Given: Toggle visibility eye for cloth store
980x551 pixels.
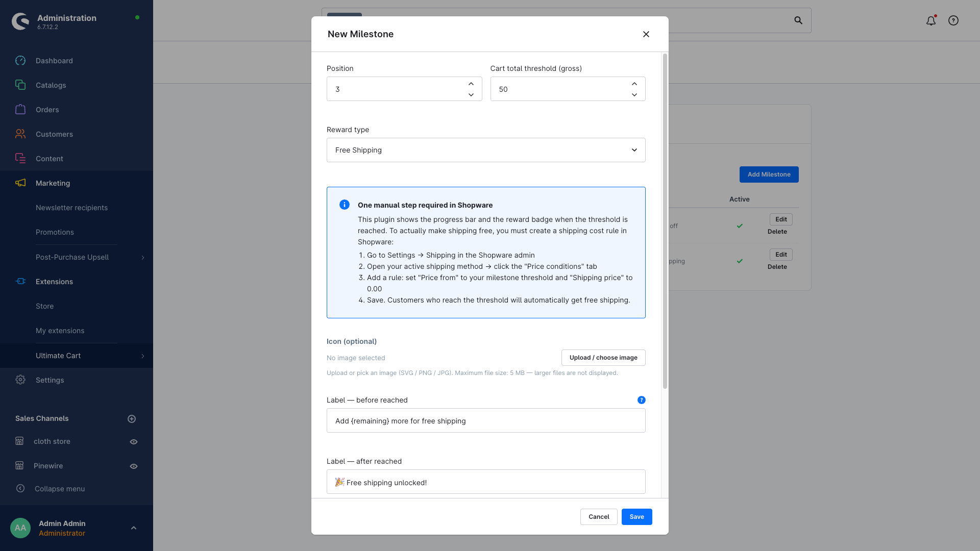Looking at the screenshot, I should [134, 442].
